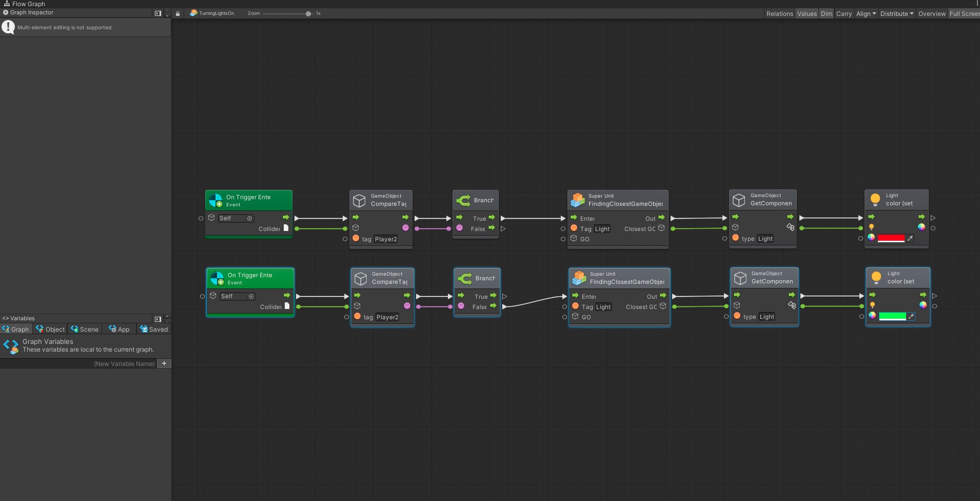Maximize the Graph Inspector panel
Viewport: 980px width, 501px height.
[x=158, y=13]
